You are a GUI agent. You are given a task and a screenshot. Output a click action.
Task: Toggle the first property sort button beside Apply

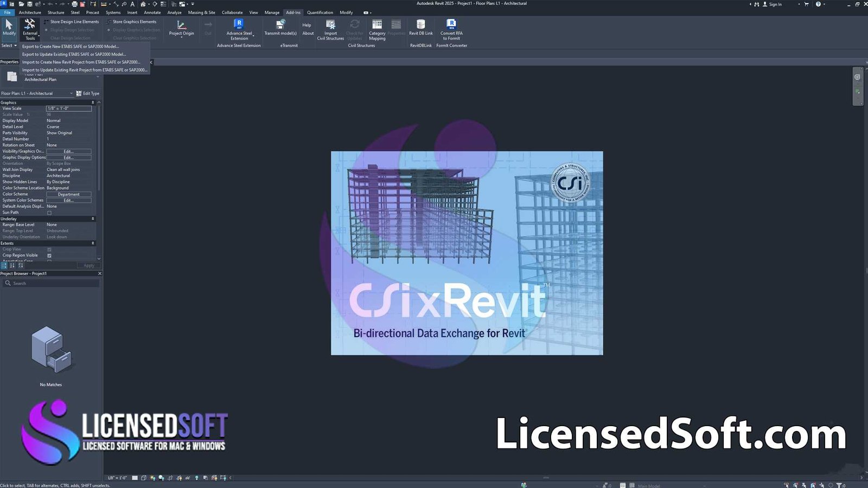[x=4, y=265]
